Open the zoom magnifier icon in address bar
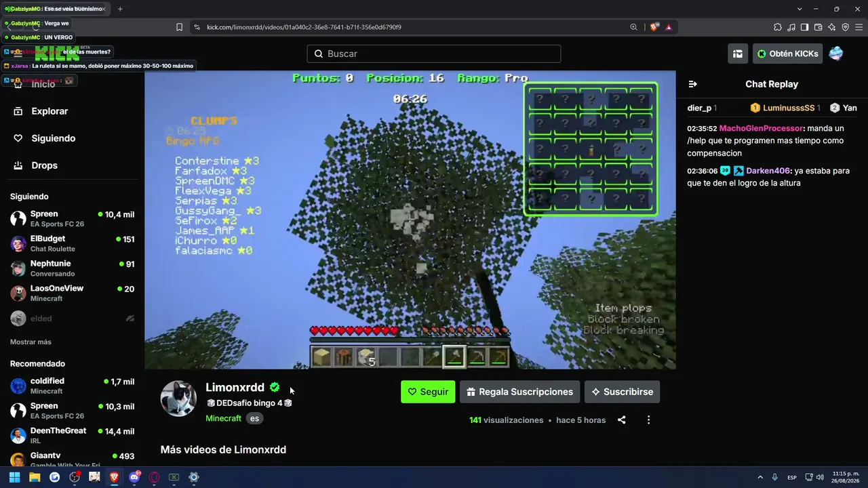Image resolution: width=868 pixels, height=488 pixels. pyautogui.click(x=633, y=27)
